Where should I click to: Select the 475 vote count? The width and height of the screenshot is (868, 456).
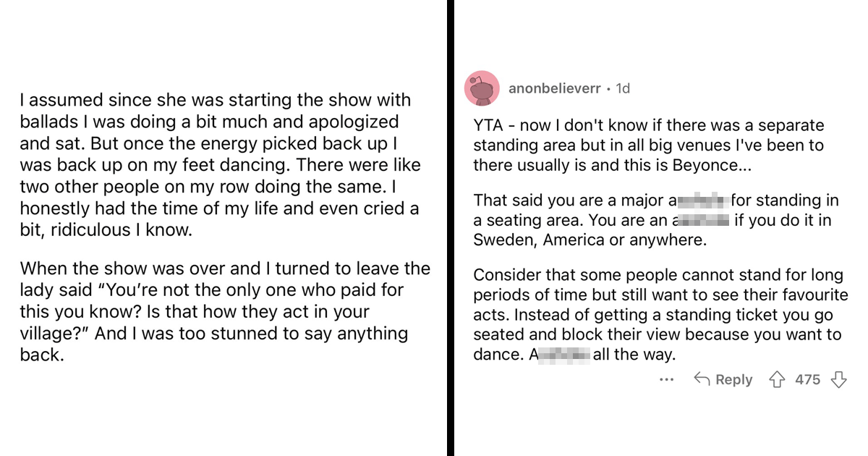[x=807, y=379]
